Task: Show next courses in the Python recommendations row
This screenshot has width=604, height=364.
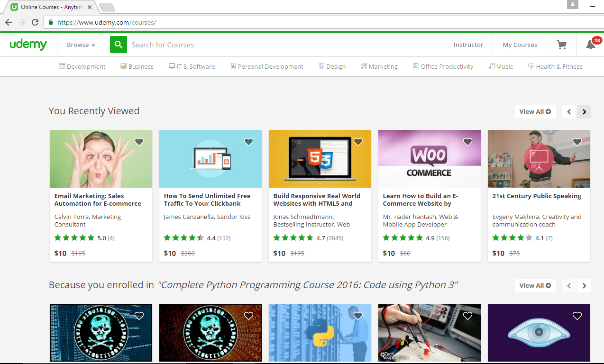Action: (x=584, y=286)
